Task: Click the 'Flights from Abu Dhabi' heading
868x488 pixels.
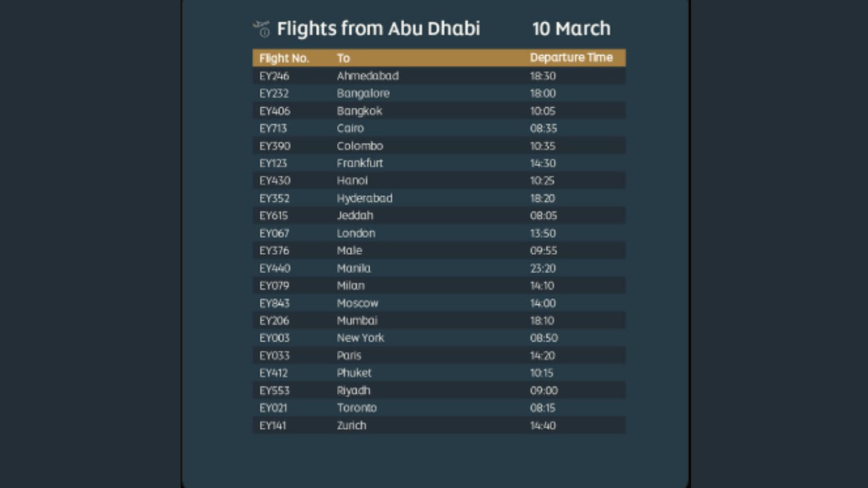Action: point(378,28)
